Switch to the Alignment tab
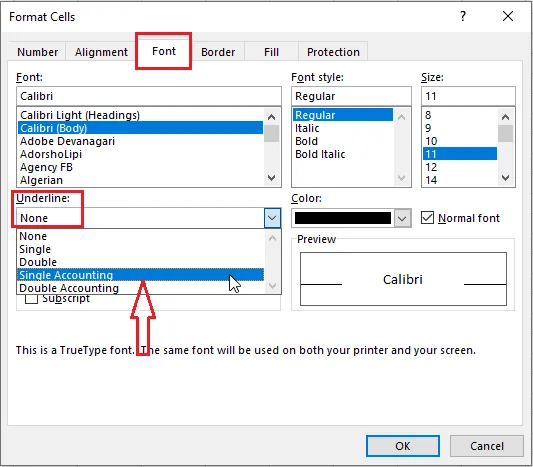This screenshot has height=467, width=533. (101, 52)
